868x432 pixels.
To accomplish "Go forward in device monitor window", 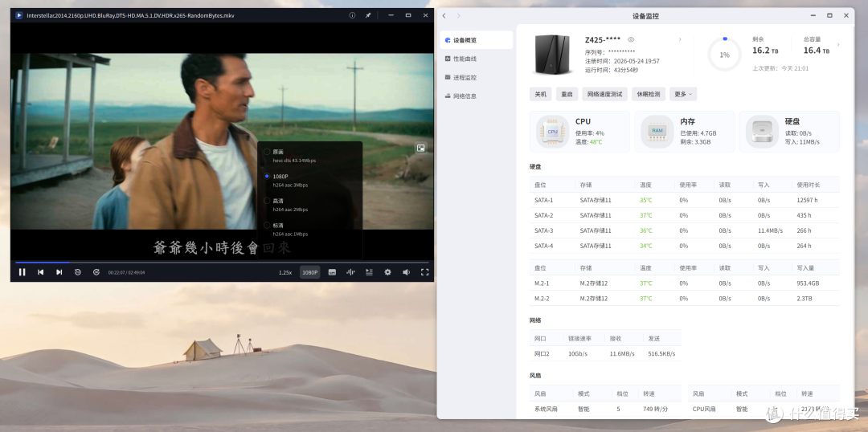I will click(x=458, y=15).
